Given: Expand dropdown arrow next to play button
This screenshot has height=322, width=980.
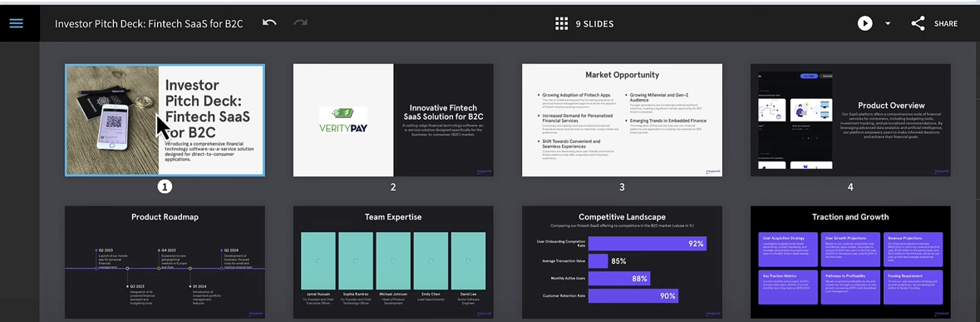Looking at the screenshot, I should [x=888, y=24].
